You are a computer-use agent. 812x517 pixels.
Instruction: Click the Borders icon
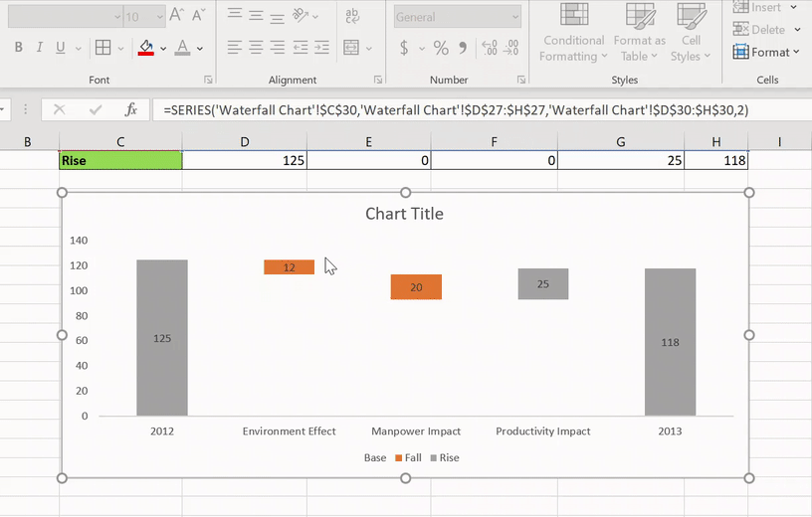(x=103, y=48)
